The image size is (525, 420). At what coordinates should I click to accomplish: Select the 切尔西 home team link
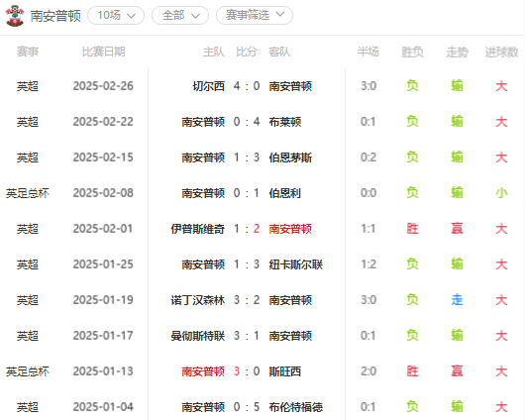click(x=208, y=86)
